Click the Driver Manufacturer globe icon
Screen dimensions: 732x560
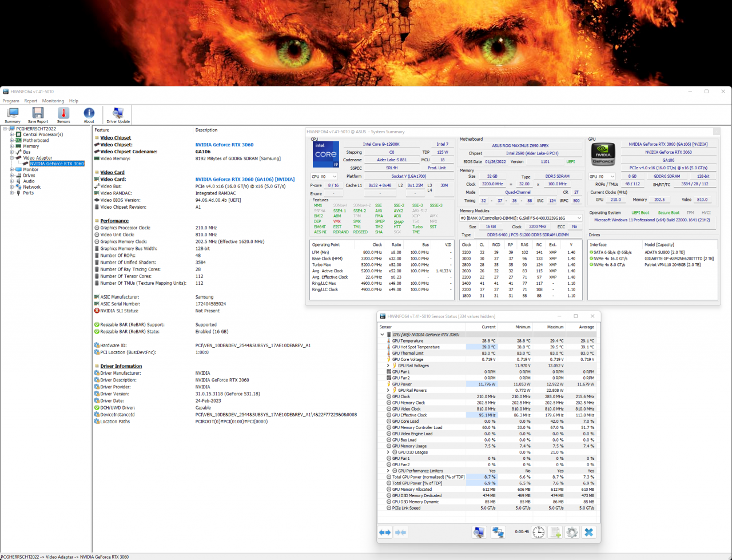click(x=97, y=373)
